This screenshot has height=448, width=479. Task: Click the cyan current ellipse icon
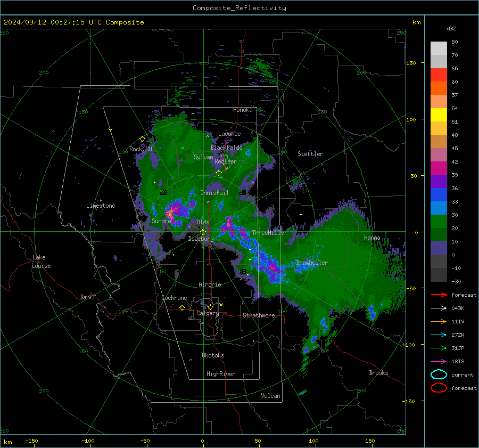coord(439,374)
